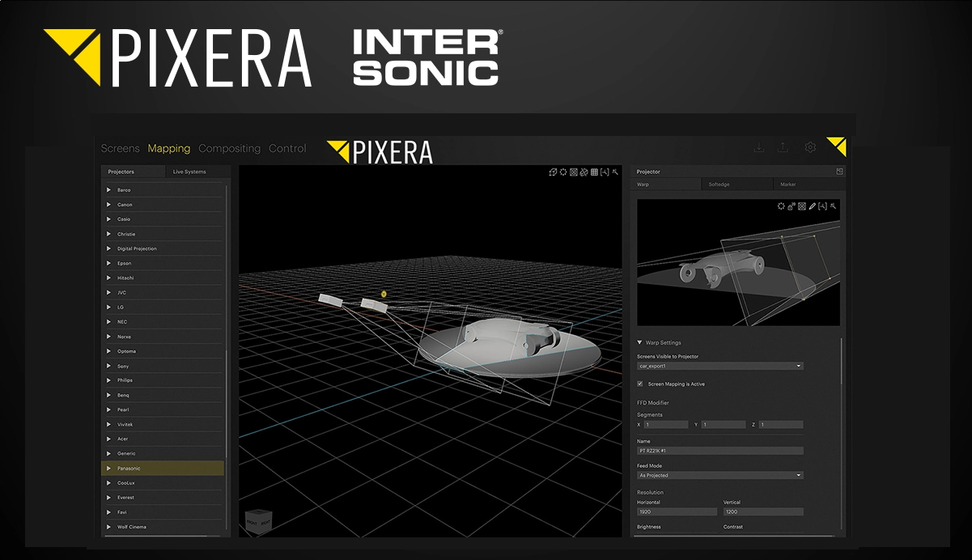The height and width of the screenshot is (560, 972).
Task: Click the Projector panel pop-out icon
Action: click(839, 172)
